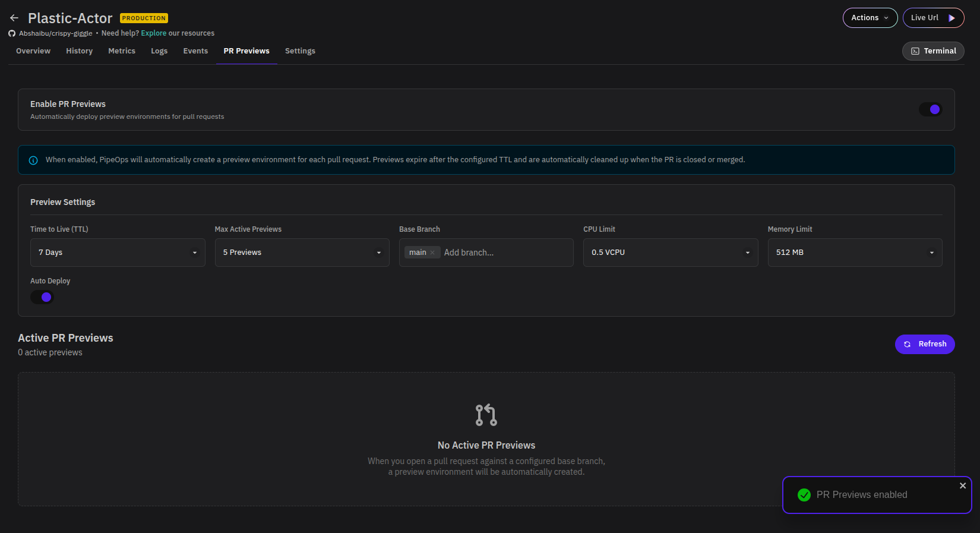The image size is (980, 533).
Task: Toggle Enable PR Previews switch
Action: tap(930, 109)
